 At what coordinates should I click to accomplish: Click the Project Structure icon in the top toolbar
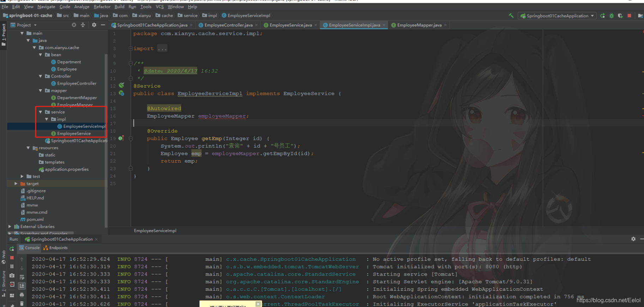[640, 16]
